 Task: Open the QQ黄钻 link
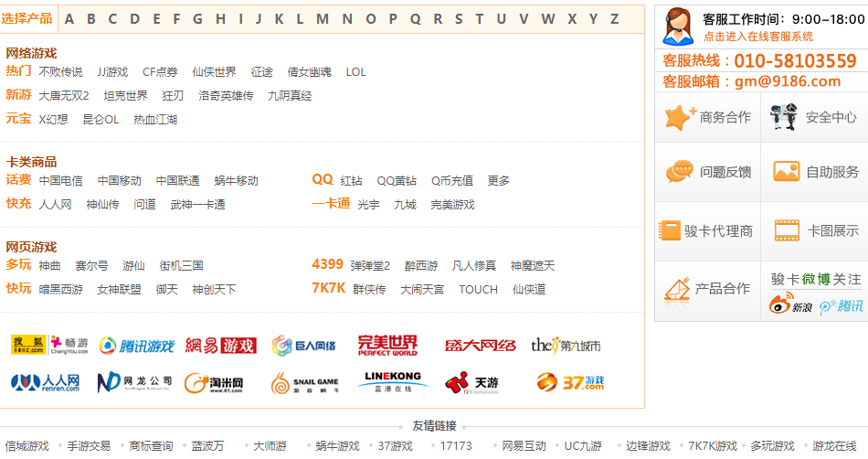[x=397, y=180]
